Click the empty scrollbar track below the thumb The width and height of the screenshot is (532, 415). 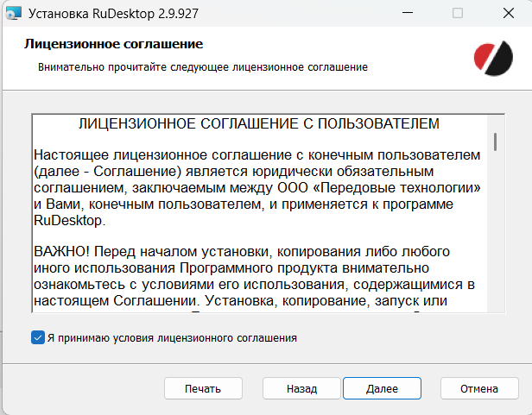(496, 242)
